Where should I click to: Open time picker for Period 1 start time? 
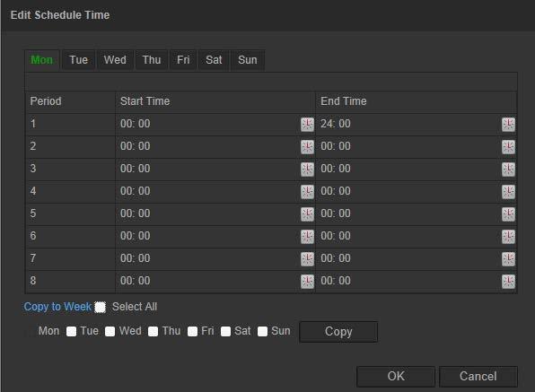[307, 125]
